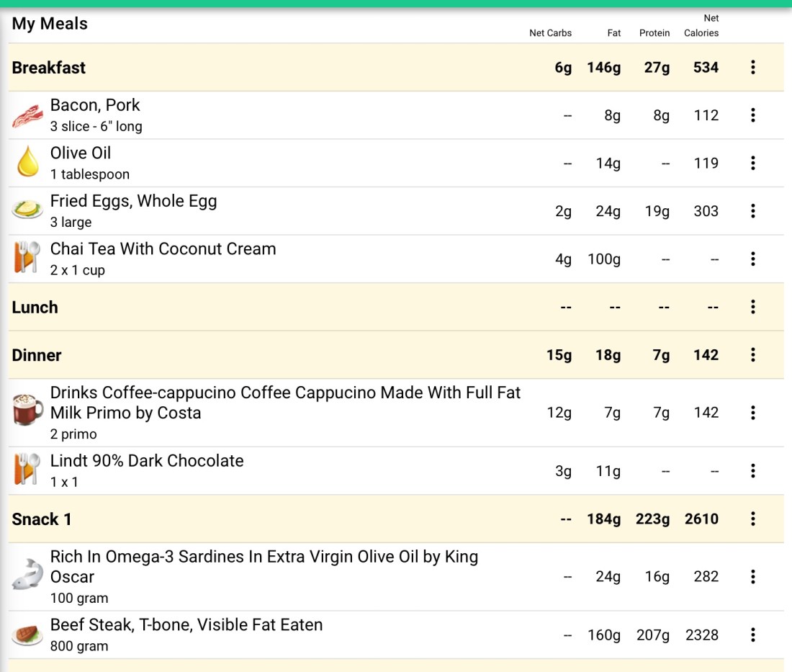Click the T-bone beef steak icon
Viewport: 792px width, 672px height.
(x=27, y=635)
